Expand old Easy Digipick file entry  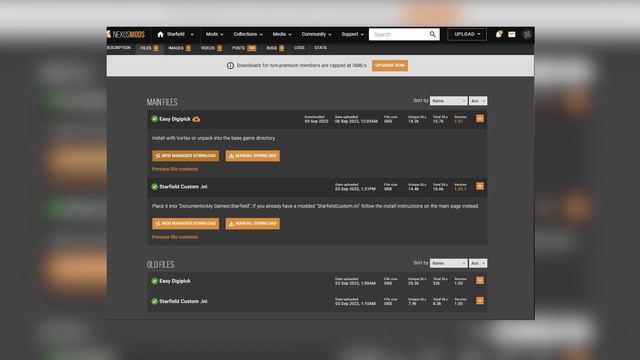480,280
